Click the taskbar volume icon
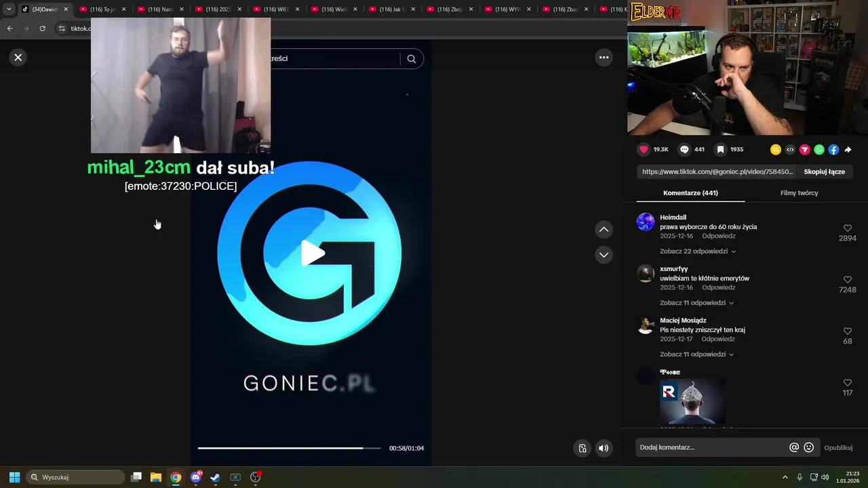 click(x=825, y=477)
